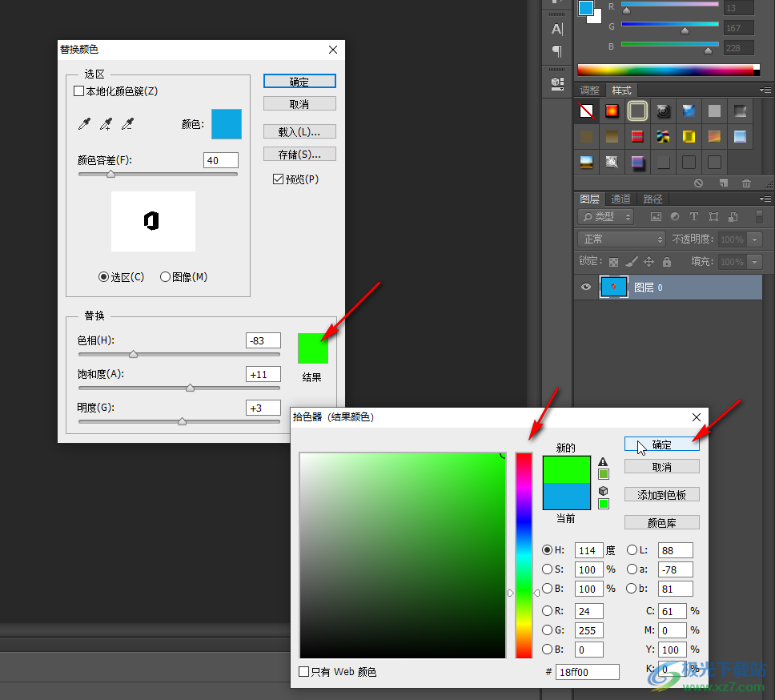The image size is (775, 700).
Task: Click the 颜色容差 fuzziness slider handle
Action: tap(110, 174)
